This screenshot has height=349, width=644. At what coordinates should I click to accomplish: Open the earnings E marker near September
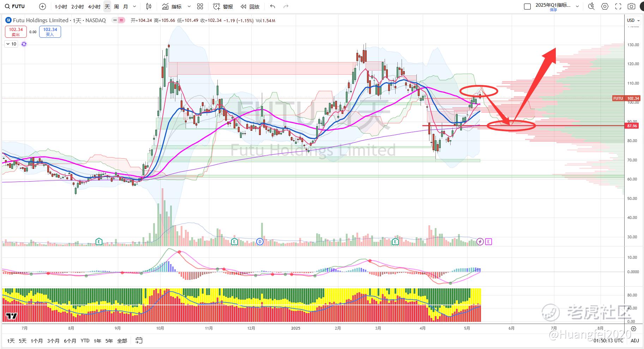(99, 241)
